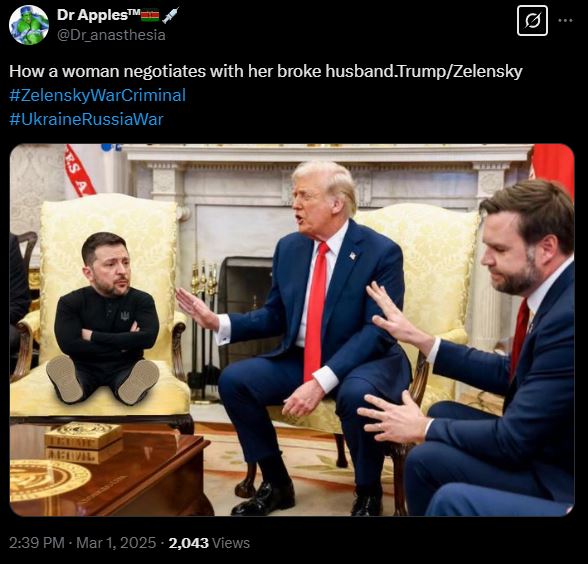
Task: Click the @Dr_anasthesia handle
Action: [x=111, y=35]
